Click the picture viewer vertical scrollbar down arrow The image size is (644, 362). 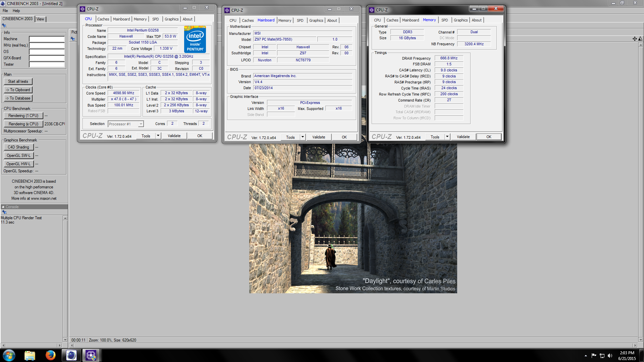click(641, 340)
